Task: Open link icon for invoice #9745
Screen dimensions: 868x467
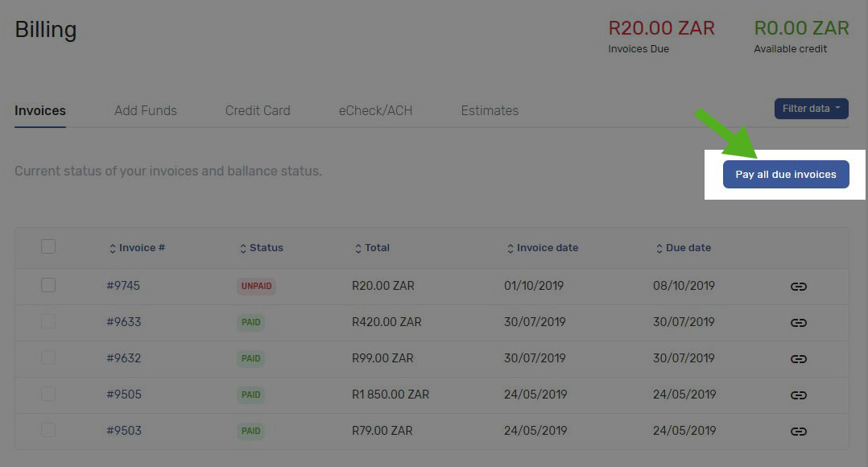Action: click(x=798, y=287)
